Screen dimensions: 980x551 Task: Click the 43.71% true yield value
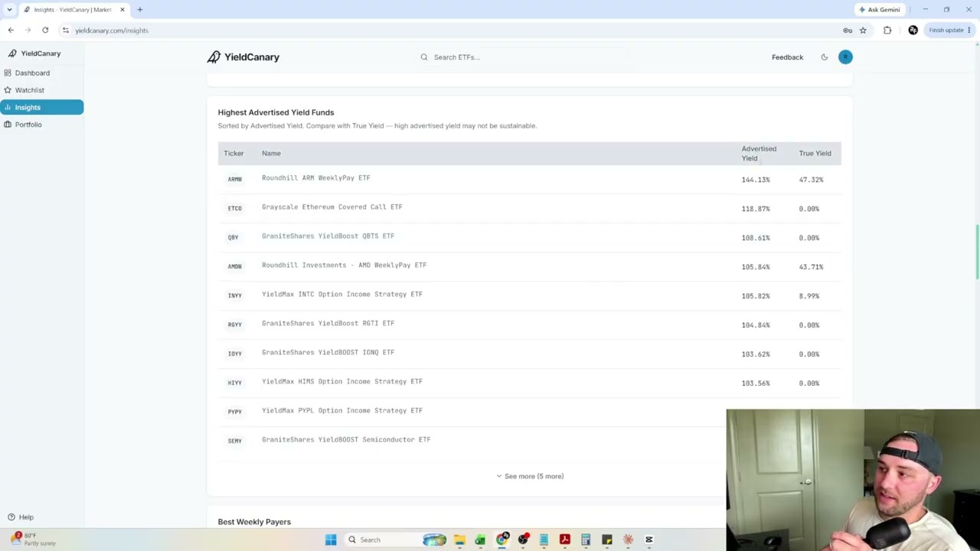point(811,267)
